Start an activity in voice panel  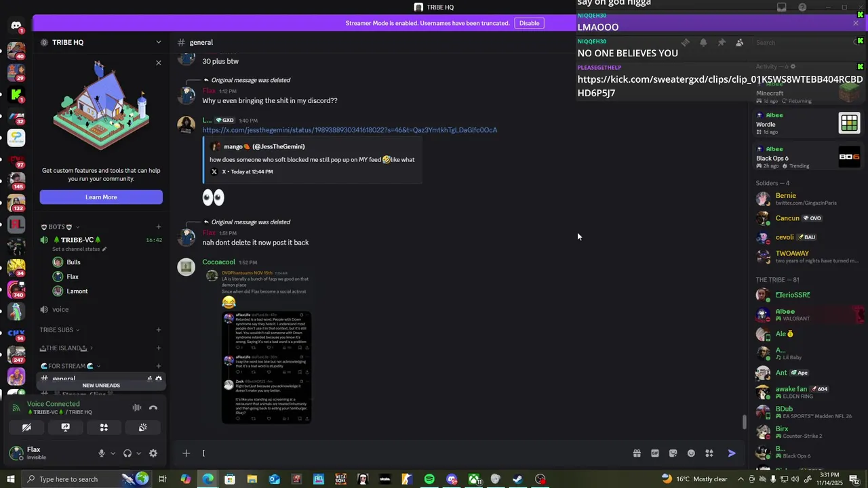point(104,428)
